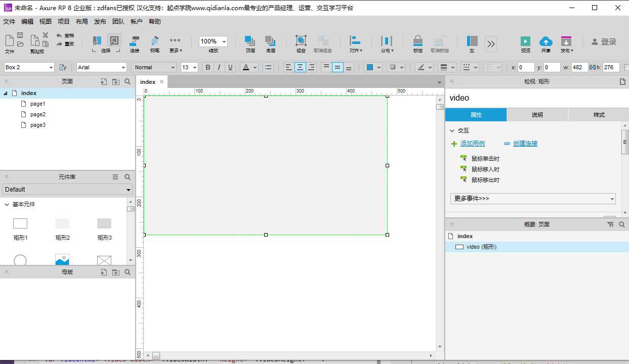Image resolution: width=629 pixels, height=364 pixels.
Task: Click the 创建连接 link
Action: 525,144
